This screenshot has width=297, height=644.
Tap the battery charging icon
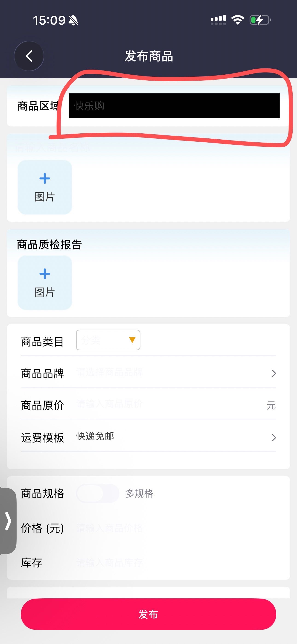point(260,20)
